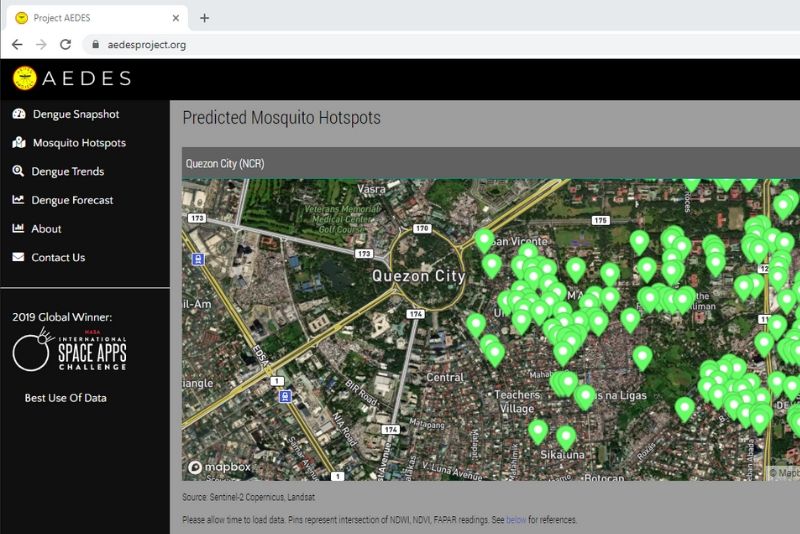Click 'Predicted Mosquito Hotspots' heading
Screen dimensions: 800x534
[282, 118]
